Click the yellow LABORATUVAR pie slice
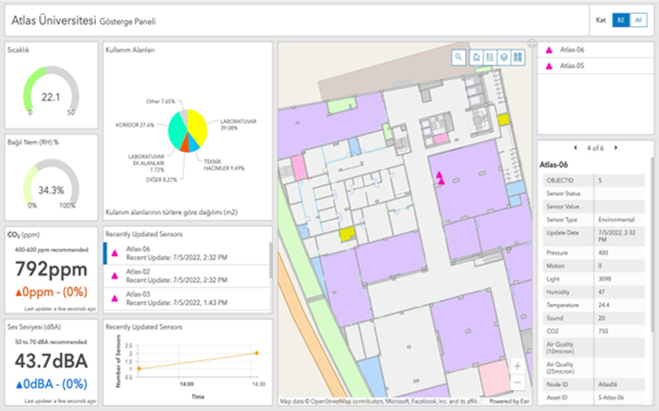The width and height of the screenshot is (659, 411). coord(197,127)
